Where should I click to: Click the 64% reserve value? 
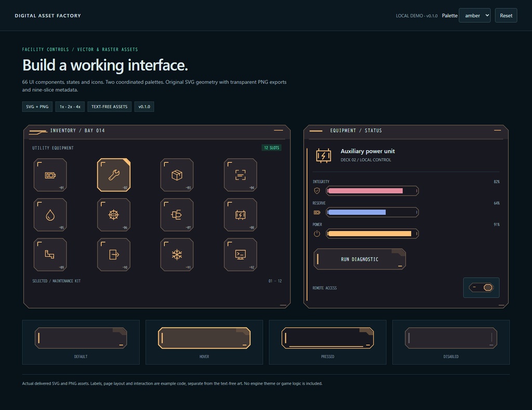497,203
